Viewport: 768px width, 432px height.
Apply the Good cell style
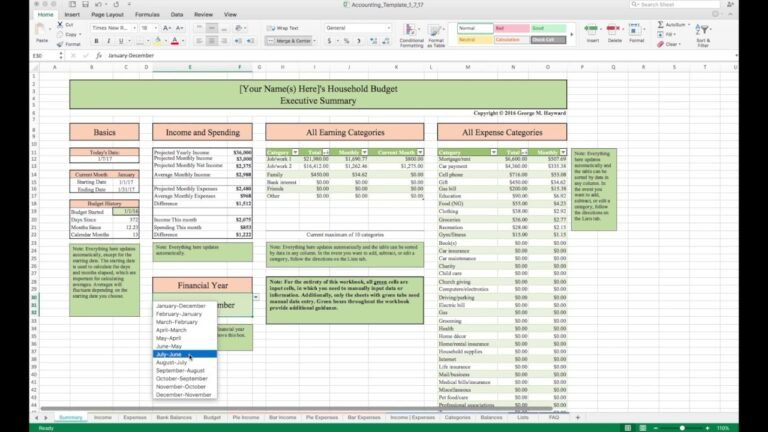pyautogui.click(x=548, y=28)
